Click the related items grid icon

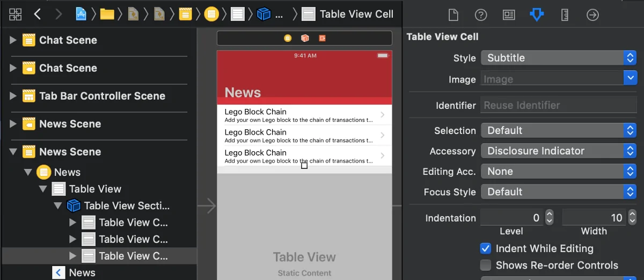pos(16,14)
